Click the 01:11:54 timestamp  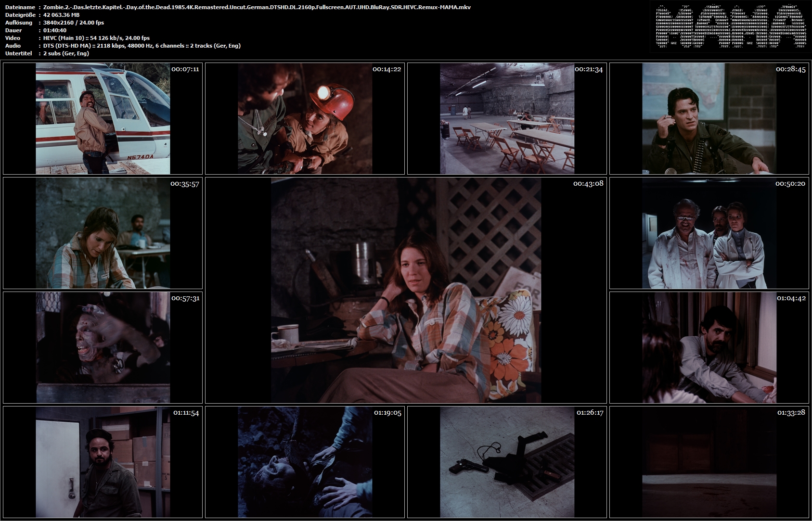(186, 413)
